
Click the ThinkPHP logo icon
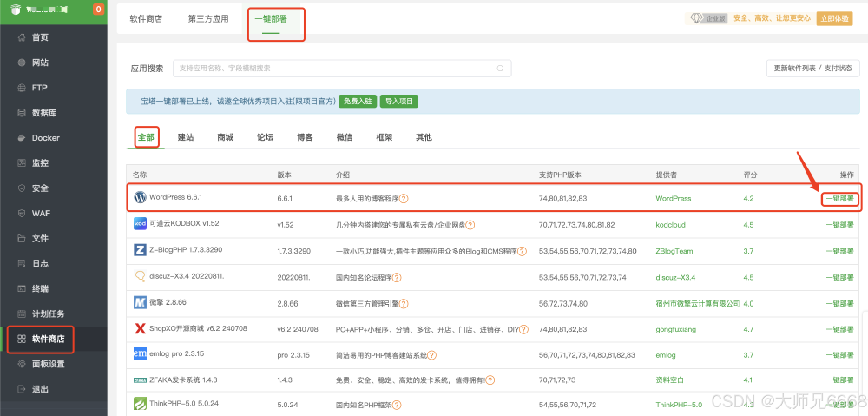point(140,404)
